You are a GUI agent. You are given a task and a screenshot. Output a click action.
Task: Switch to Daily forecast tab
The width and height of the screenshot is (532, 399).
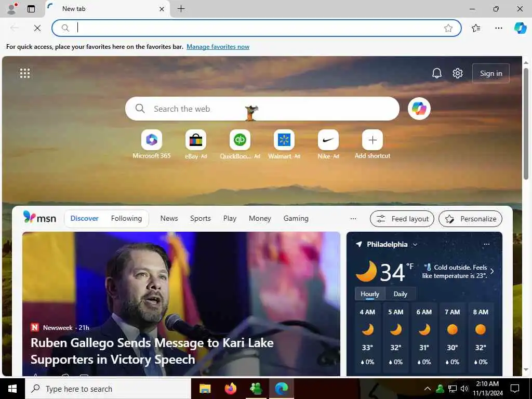pyautogui.click(x=400, y=294)
